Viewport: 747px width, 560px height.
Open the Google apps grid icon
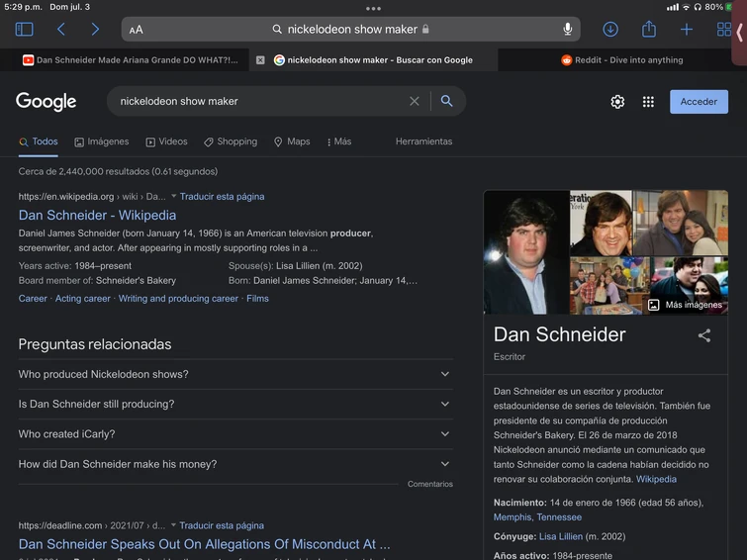pyautogui.click(x=648, y=102)
